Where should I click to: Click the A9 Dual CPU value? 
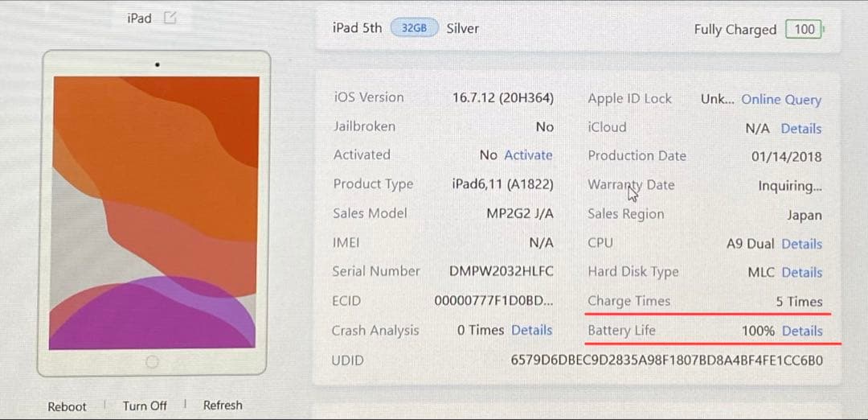(750, 244)
